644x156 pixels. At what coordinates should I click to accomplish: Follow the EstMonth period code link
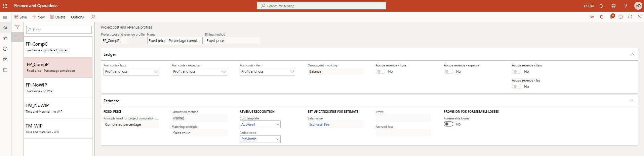tap(249, 139)
